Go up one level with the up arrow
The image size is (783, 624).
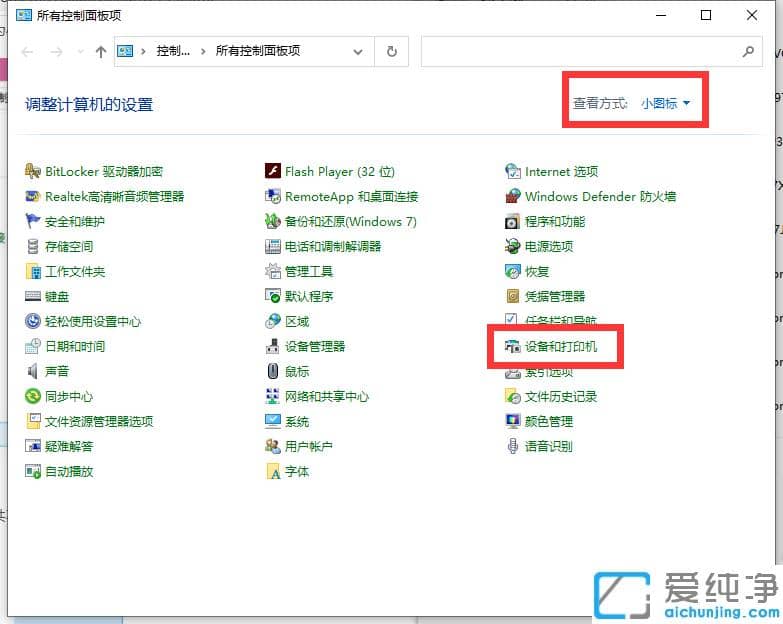pos(101,52)
